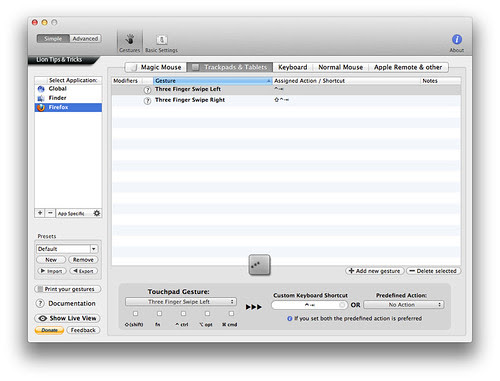Screen dimensions: 500x381
Task: Open Predefined Action No Action dropdown
Action: (404, 305)
